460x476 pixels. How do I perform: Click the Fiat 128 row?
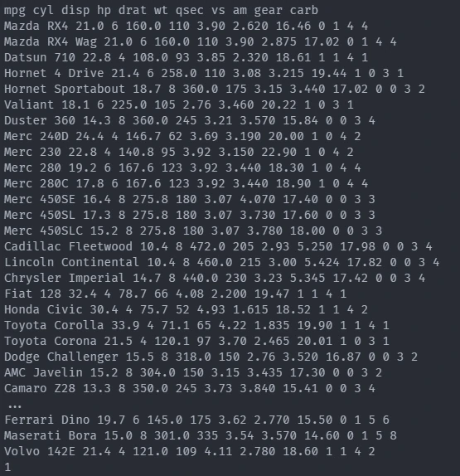[x=176, y=294]
